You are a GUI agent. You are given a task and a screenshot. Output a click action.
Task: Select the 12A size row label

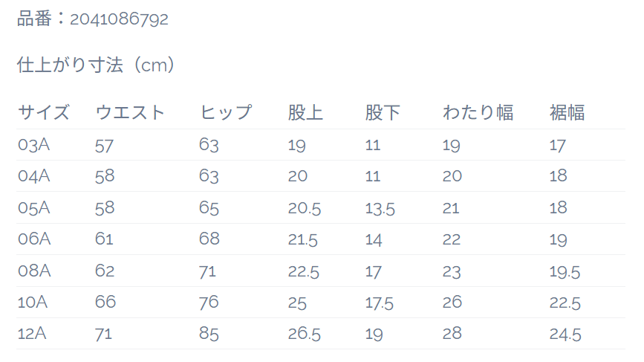(x=32, y=333)
